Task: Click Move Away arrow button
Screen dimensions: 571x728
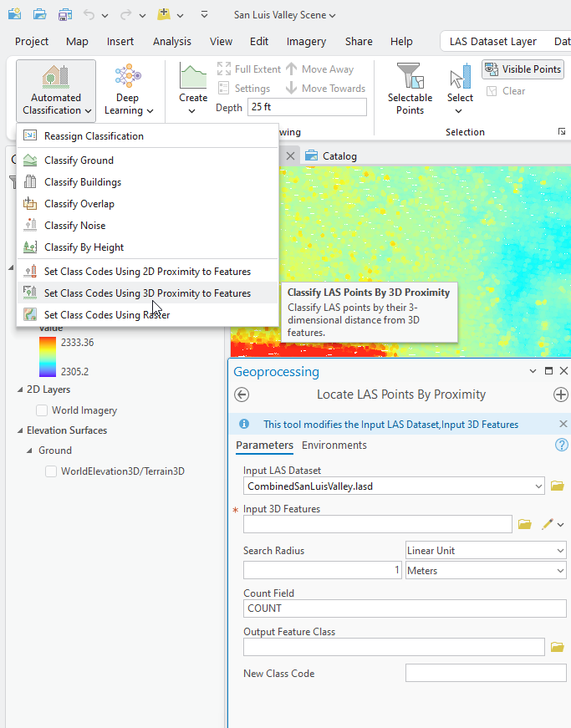Action: point(320,69)
